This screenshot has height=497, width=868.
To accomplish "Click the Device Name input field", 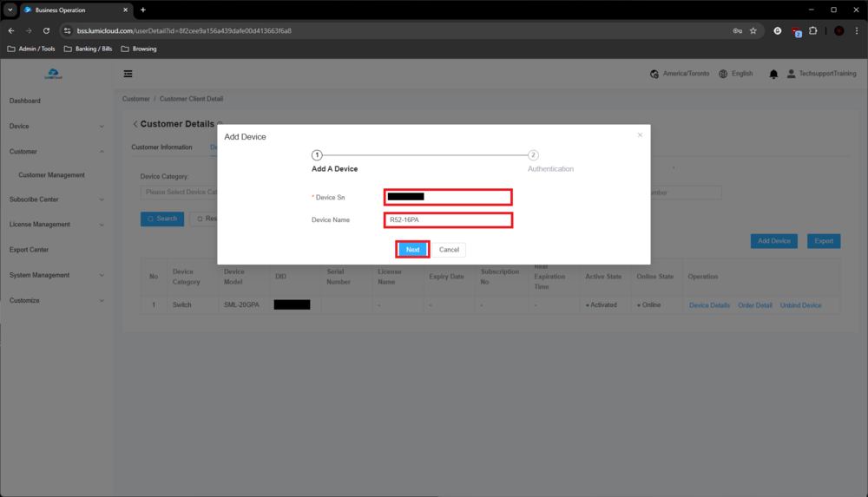I will click(x=448, y=220).
